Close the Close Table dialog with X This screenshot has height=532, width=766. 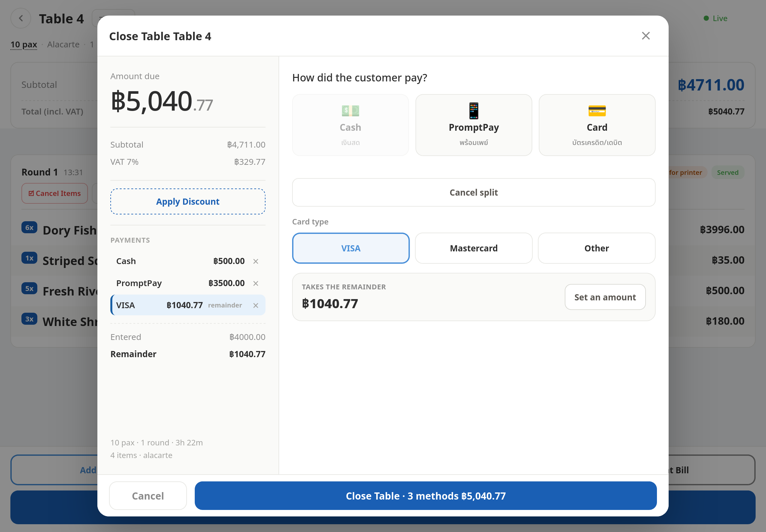tap(646, 36)
